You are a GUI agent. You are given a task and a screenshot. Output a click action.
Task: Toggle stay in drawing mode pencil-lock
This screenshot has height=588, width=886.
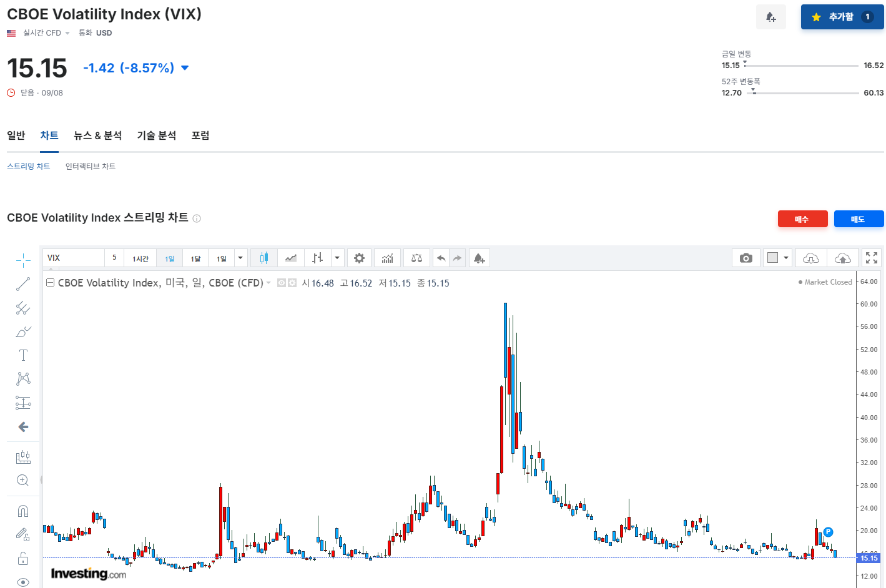coord(23,534)
